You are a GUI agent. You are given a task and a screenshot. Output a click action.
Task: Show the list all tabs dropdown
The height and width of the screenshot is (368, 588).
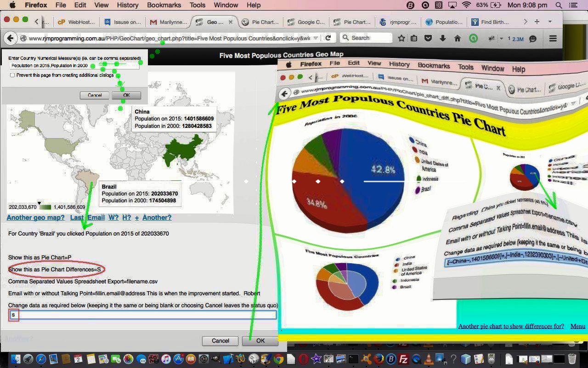tap(549, 22)
